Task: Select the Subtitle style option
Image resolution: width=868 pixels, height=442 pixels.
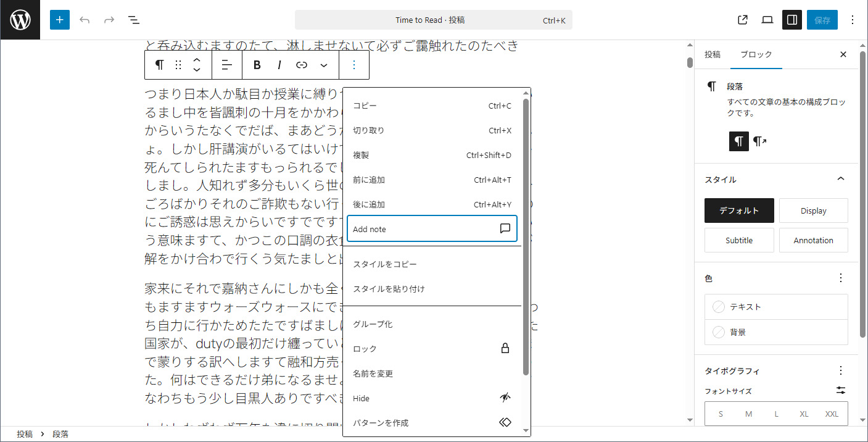Action: tap(738, 240)
